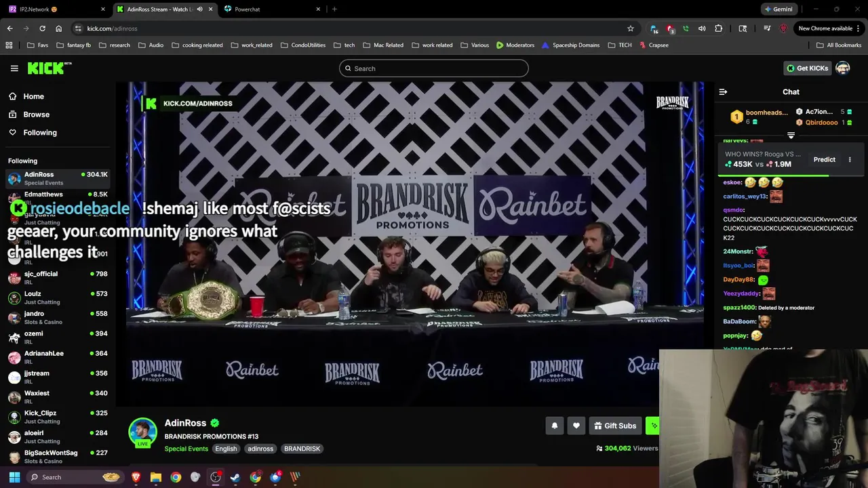Click Yeezydaddy username in chat
This screenshot has width=868, height=488.
[x=741, y=293]
